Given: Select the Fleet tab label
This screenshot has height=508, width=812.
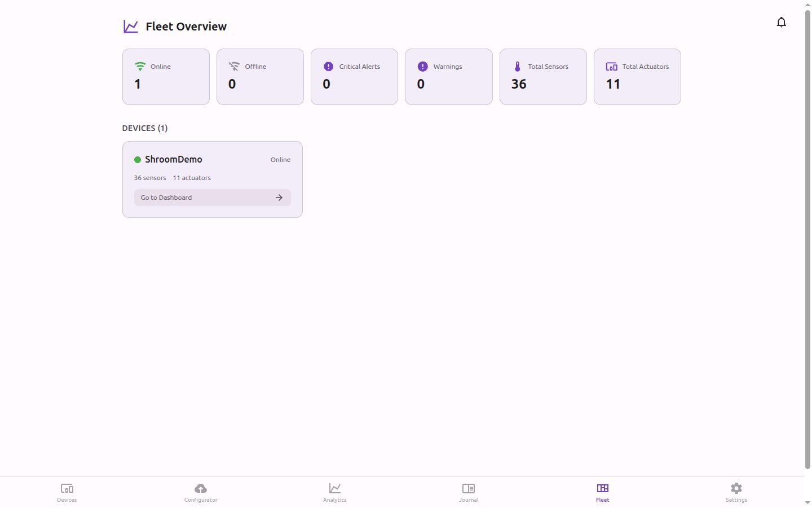Looking at the screenshot, I should point(603,500).
